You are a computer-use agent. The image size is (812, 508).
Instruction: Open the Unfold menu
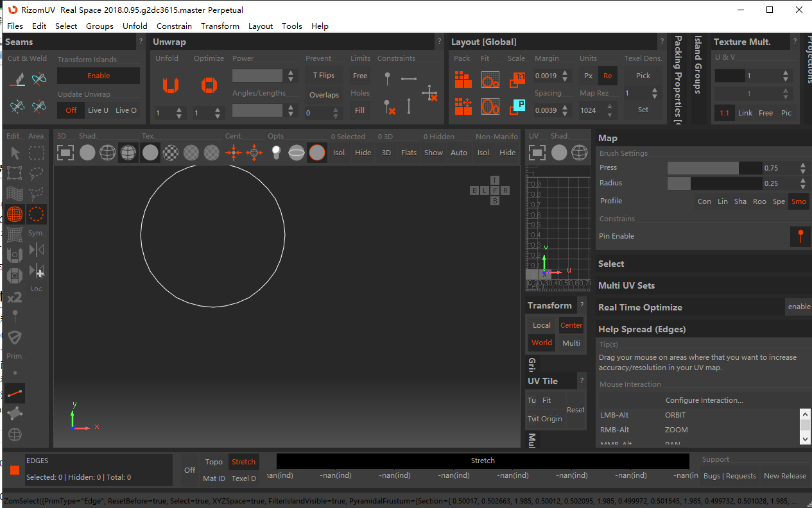pyautogui.click(x=135, y=26)
